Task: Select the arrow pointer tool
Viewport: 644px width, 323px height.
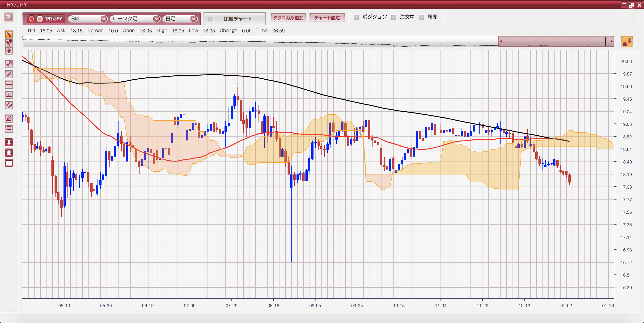Action: click(9, 34)
